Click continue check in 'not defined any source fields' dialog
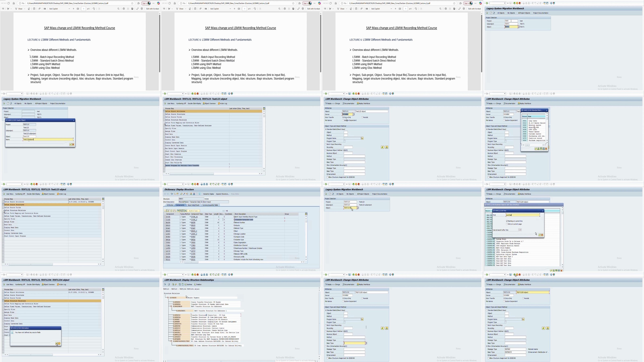Viewport: 644px width, 362px height. pos(57,343)
